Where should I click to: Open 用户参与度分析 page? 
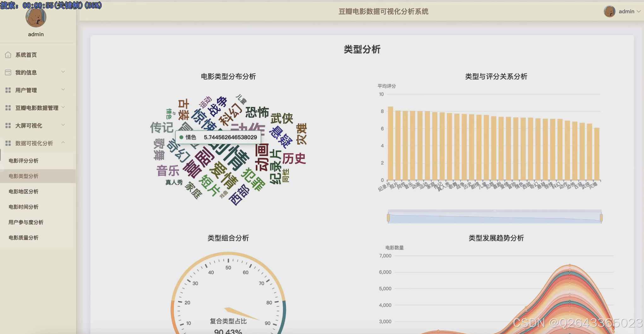[26, 222]
